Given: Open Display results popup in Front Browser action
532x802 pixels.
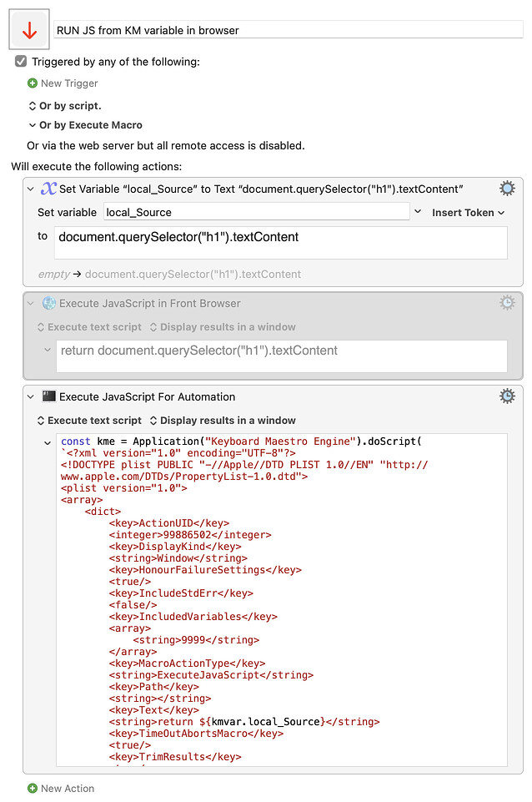Looking at the screenshot, I should 223,327.
